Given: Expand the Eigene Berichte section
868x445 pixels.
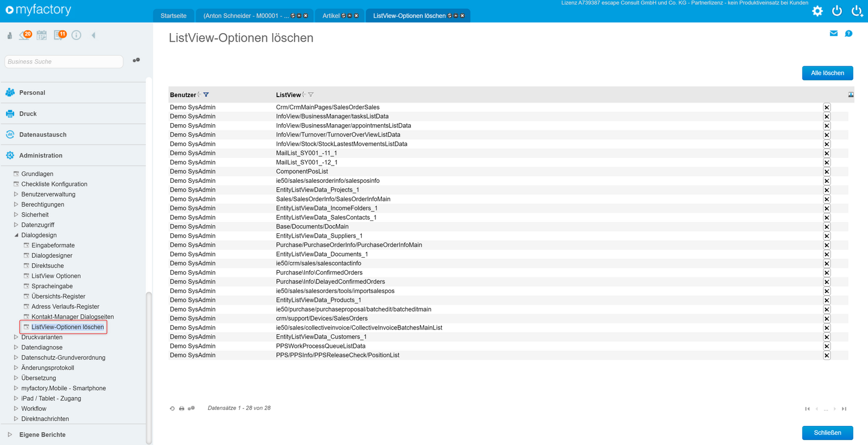Looking at the screenshot, I should 10,435.
